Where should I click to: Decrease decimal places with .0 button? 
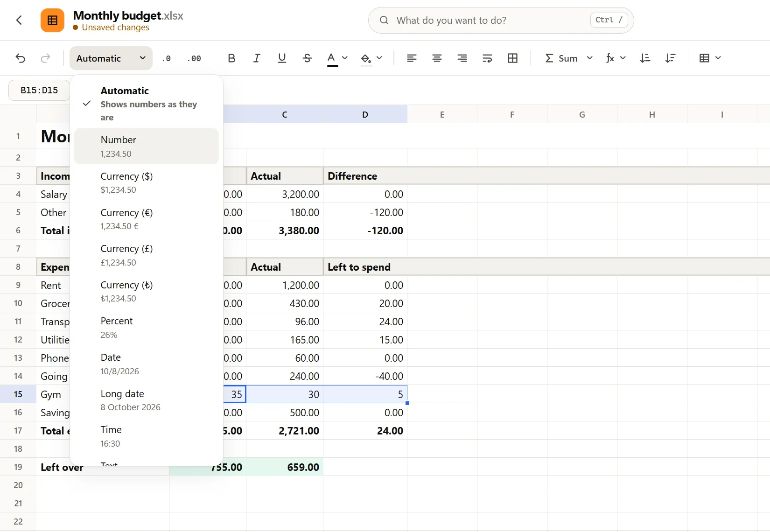click(x=166, y=58)
